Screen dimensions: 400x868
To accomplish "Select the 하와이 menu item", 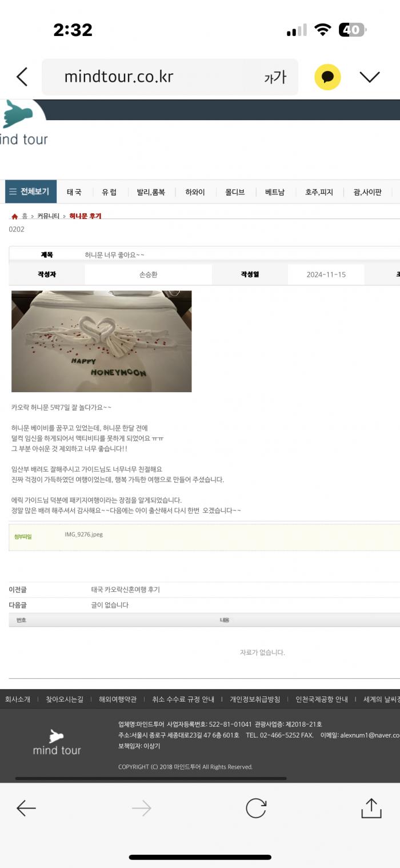I will click(x=195, y=192).
